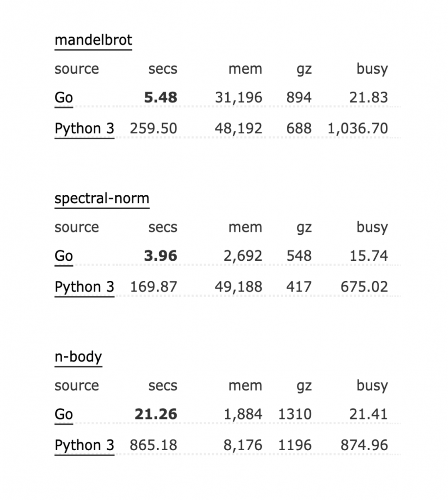448x500 pixels.
Task: Click the 1,036.70 busy value
Action: (357, 129)
